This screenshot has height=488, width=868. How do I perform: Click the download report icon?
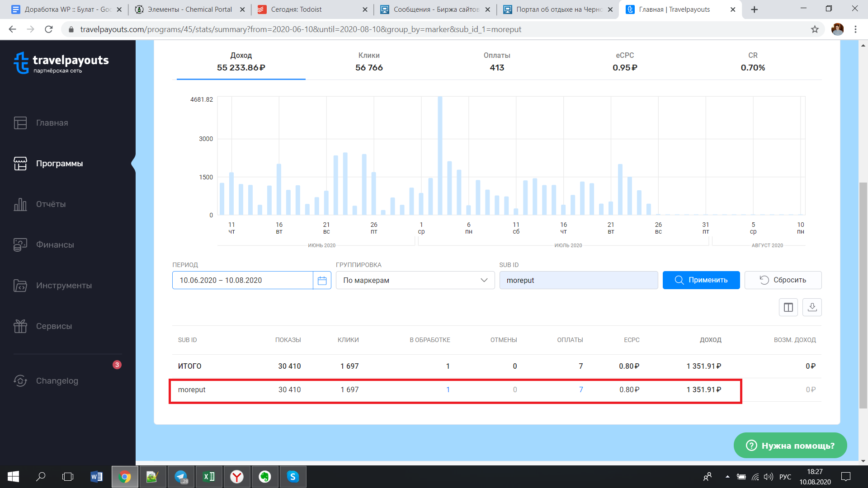coord(812,307)
